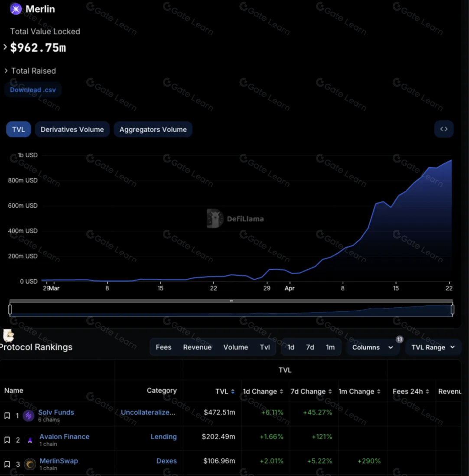Choose the 1m change period
This screenshot has height=476, width=469.
[x=330, y=347]
